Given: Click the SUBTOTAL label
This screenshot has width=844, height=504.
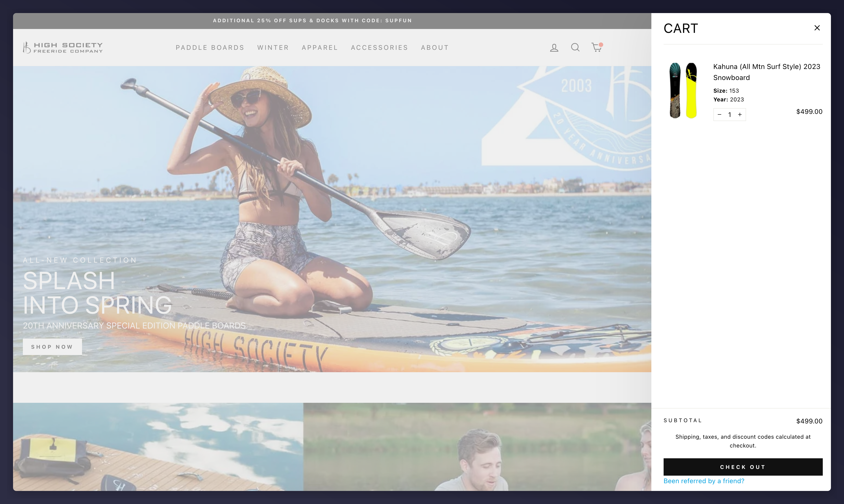Looking at the screenshot, I should [x=683, y=421].
